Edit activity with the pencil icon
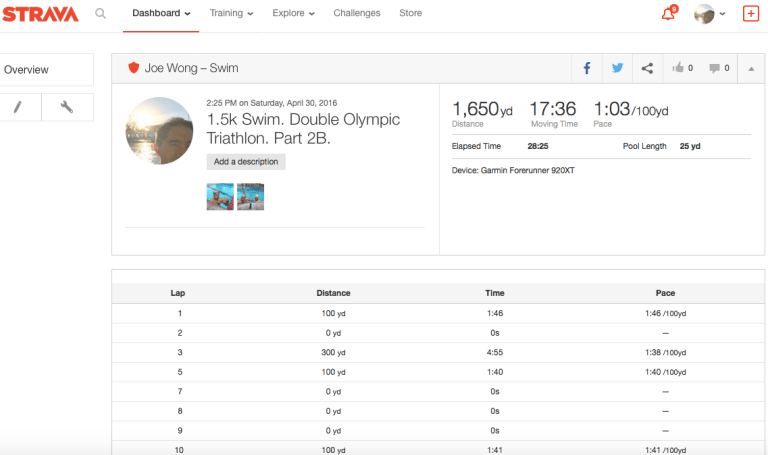 point(19,107)
